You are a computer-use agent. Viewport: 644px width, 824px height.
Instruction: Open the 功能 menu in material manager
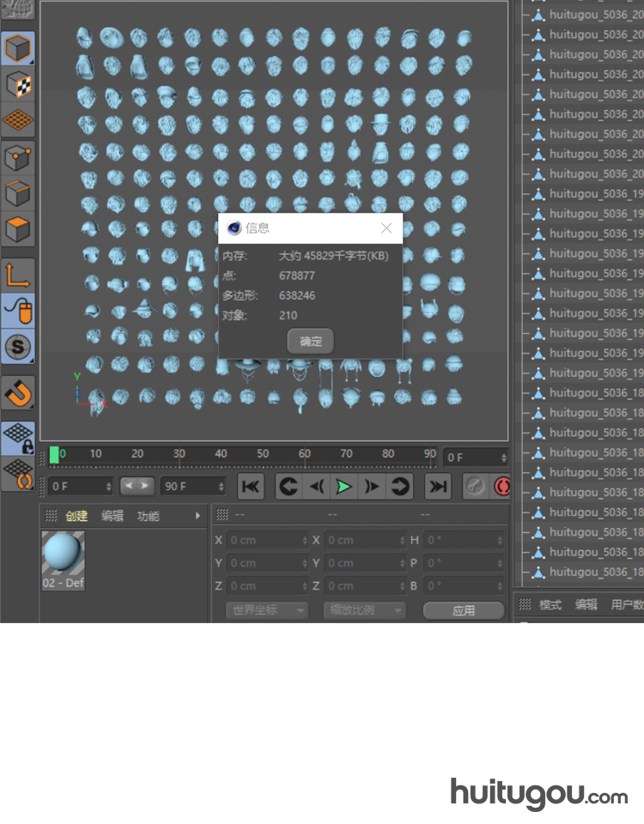point(149,516)
